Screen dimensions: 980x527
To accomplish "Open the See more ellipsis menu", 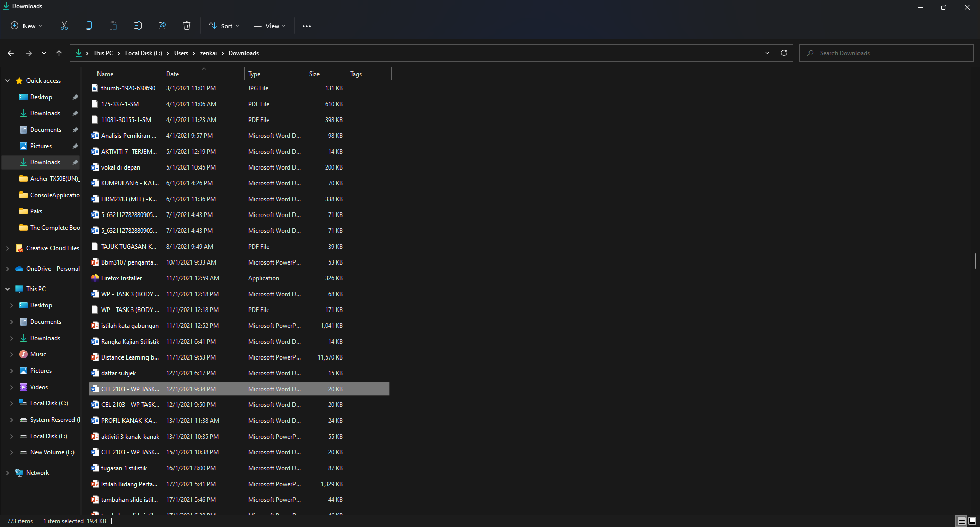I will click(307, 26).
